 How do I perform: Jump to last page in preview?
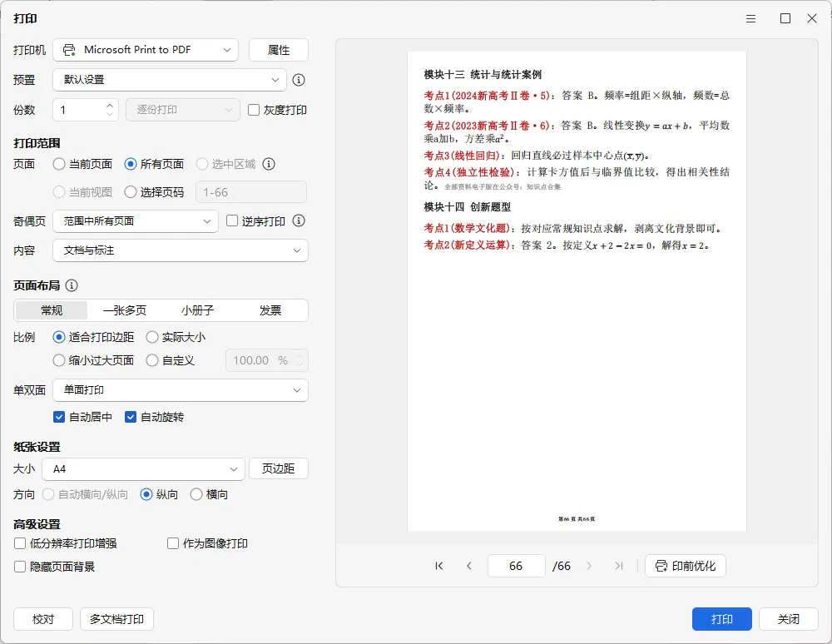point(619,566)
